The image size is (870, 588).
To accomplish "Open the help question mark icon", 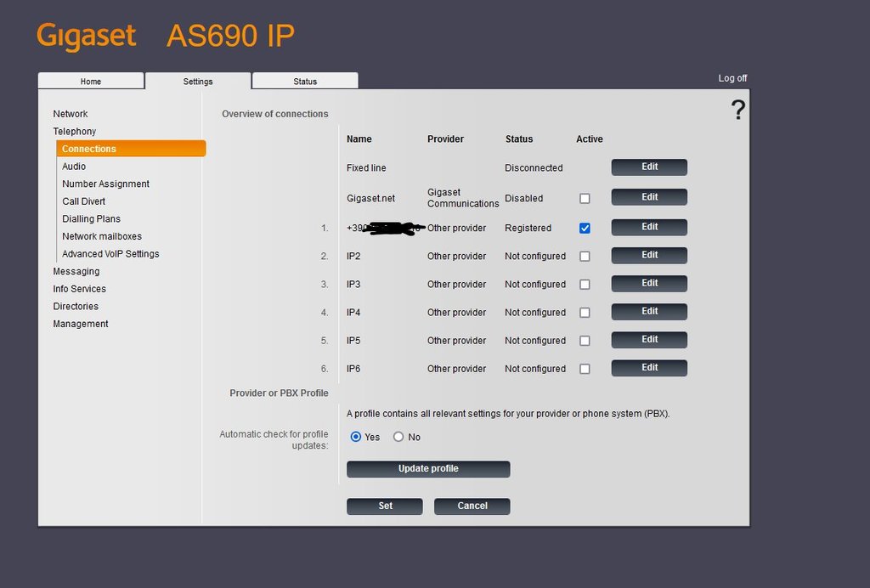I will tap(738, 110).
